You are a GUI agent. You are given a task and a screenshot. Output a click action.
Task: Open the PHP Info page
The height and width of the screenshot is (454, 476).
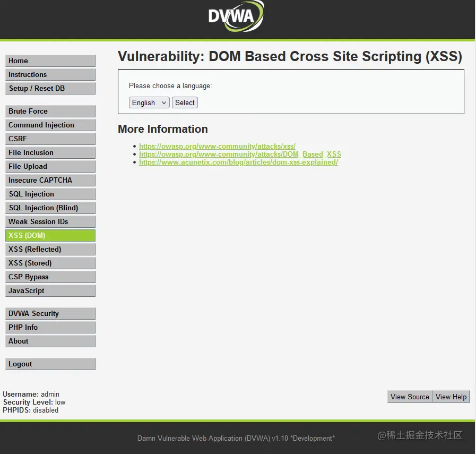click(x=50, y=328)
